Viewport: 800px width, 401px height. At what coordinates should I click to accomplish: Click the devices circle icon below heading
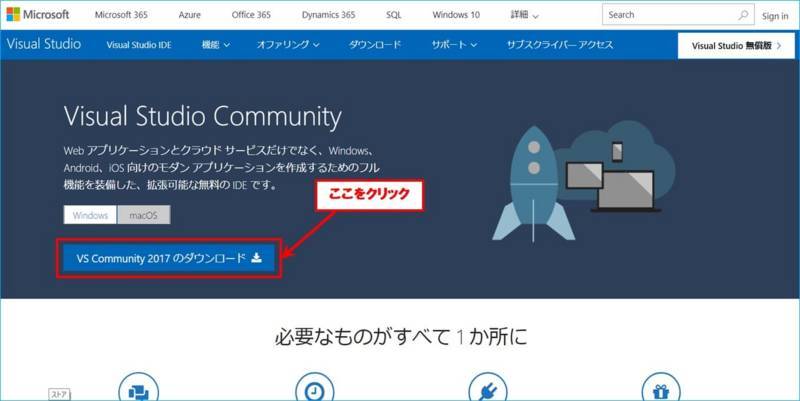click(138, 389)
